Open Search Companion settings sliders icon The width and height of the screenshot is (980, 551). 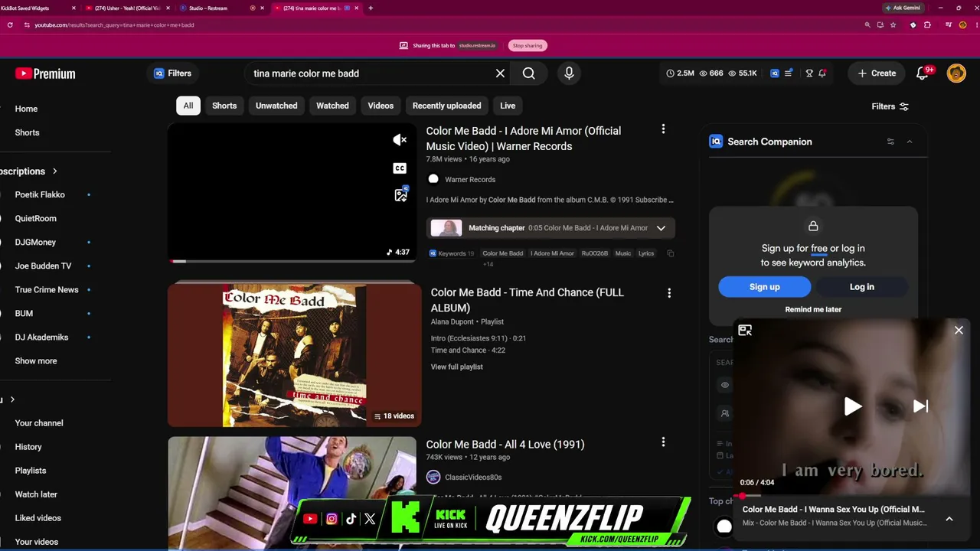[890, 142]
